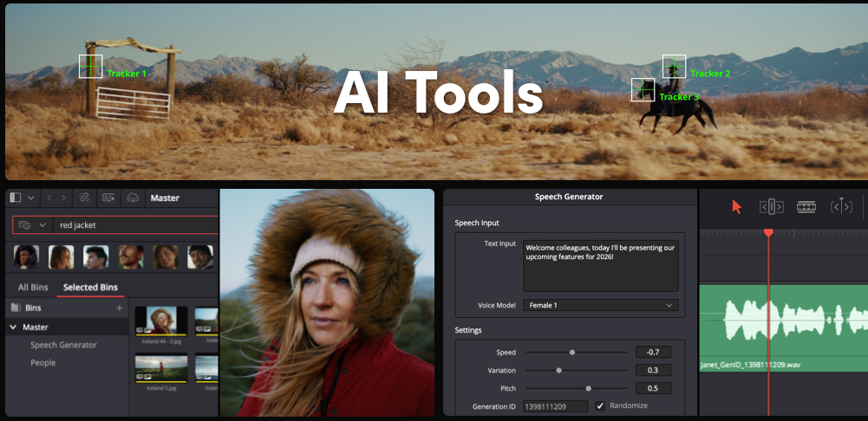The width and height of the screenshot is (868, 421).
Task: Select the woman with light brown hair face thumbnail
Action: click(x=61, y=257)
